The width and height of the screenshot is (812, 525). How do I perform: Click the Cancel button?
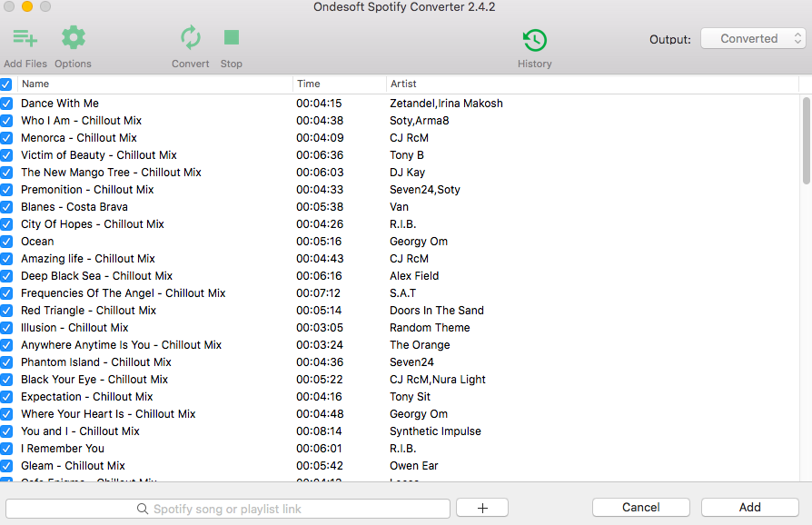click(640, 508)
